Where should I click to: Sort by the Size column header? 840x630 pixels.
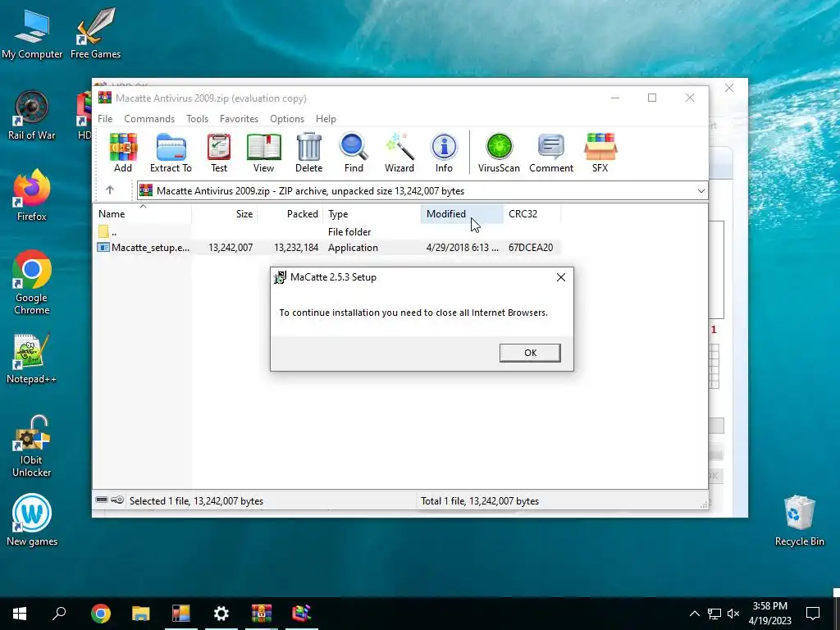point(225,214)
